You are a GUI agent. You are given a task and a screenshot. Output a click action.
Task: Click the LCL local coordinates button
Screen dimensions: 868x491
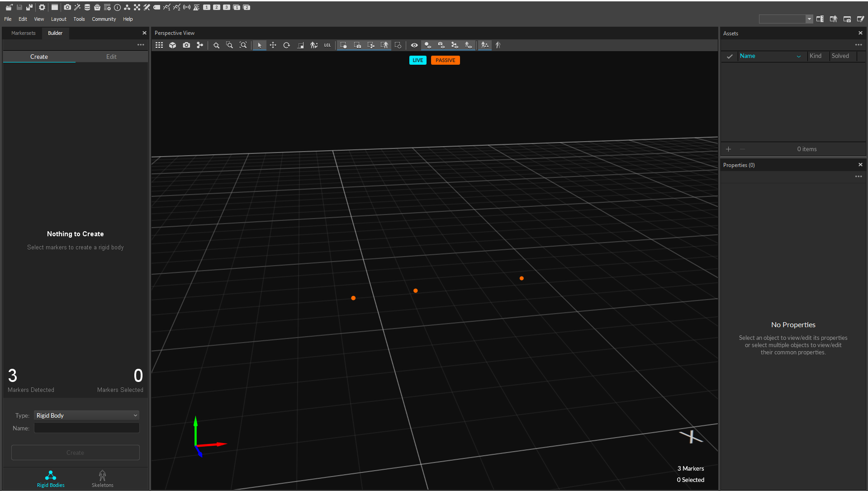tap(327, 45)
